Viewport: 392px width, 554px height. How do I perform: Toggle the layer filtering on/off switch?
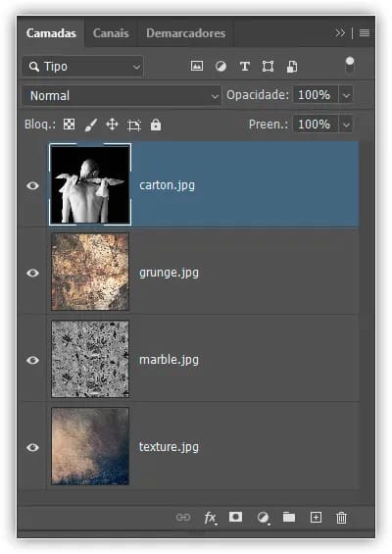click(x=350, y=65)
